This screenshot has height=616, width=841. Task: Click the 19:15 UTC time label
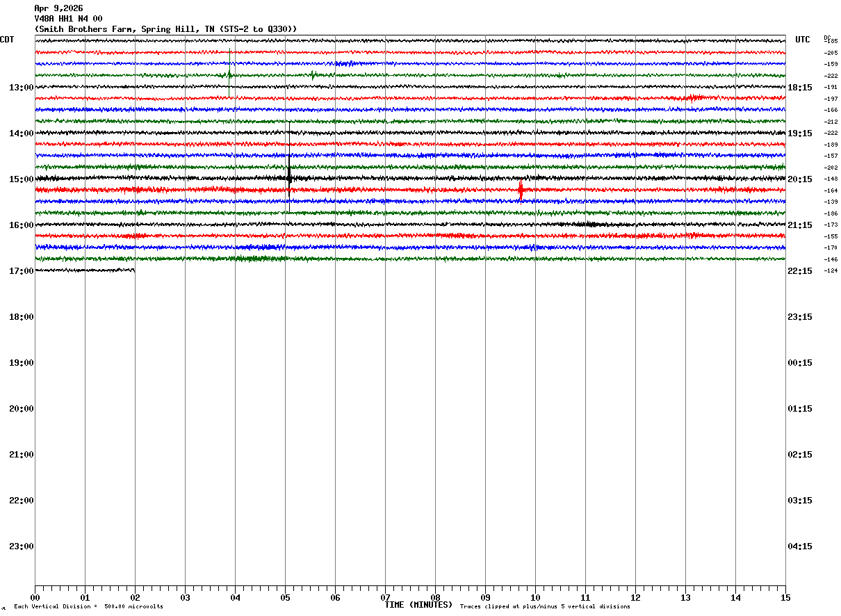coord(800,133)
